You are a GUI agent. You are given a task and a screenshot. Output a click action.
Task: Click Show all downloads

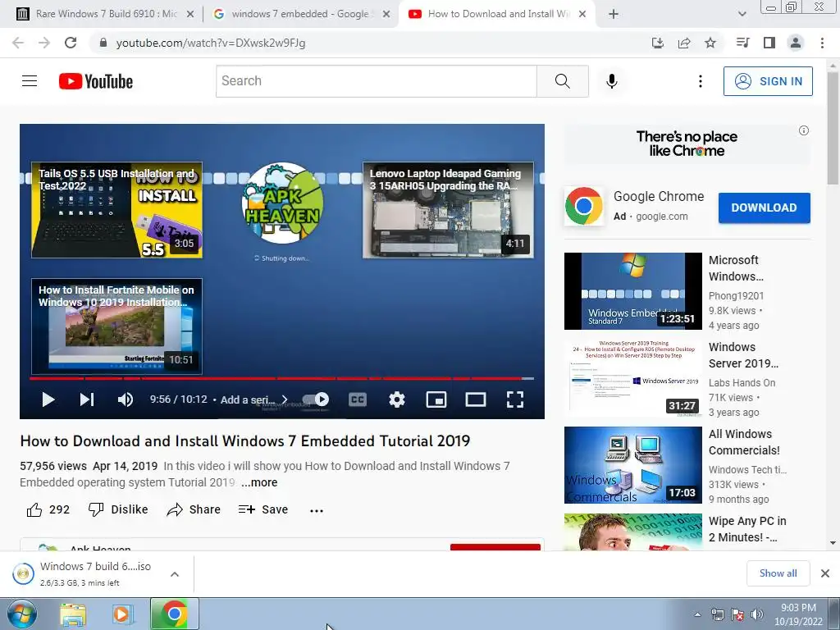click(778, 573)
